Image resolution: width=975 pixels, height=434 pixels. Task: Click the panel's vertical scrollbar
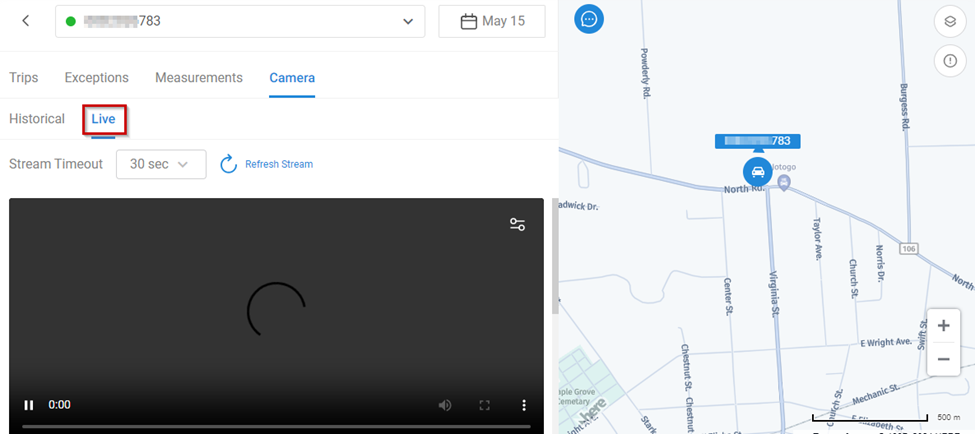coord(555,256)
